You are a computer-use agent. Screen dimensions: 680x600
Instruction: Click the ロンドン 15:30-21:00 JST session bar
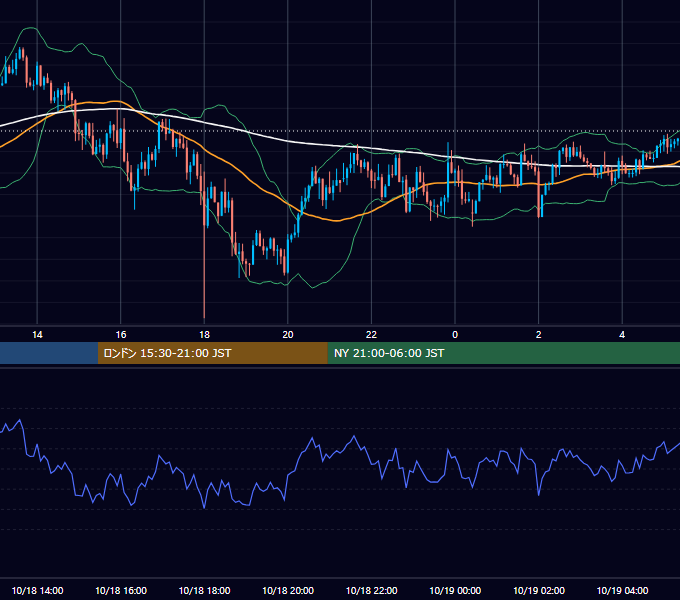pos(212,353)
